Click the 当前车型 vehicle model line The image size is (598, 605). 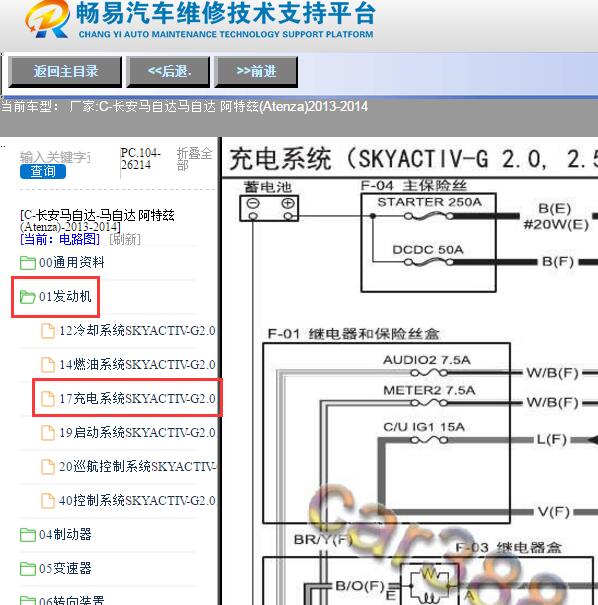tap(184, 106)
